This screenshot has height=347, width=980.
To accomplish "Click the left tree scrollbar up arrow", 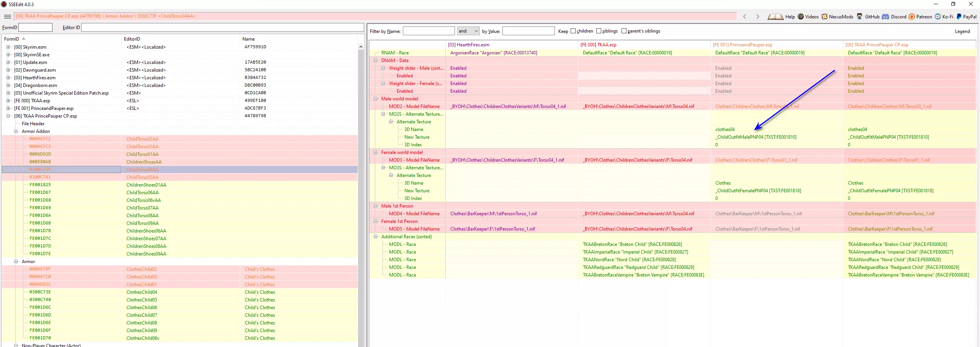I will [361, 47].
